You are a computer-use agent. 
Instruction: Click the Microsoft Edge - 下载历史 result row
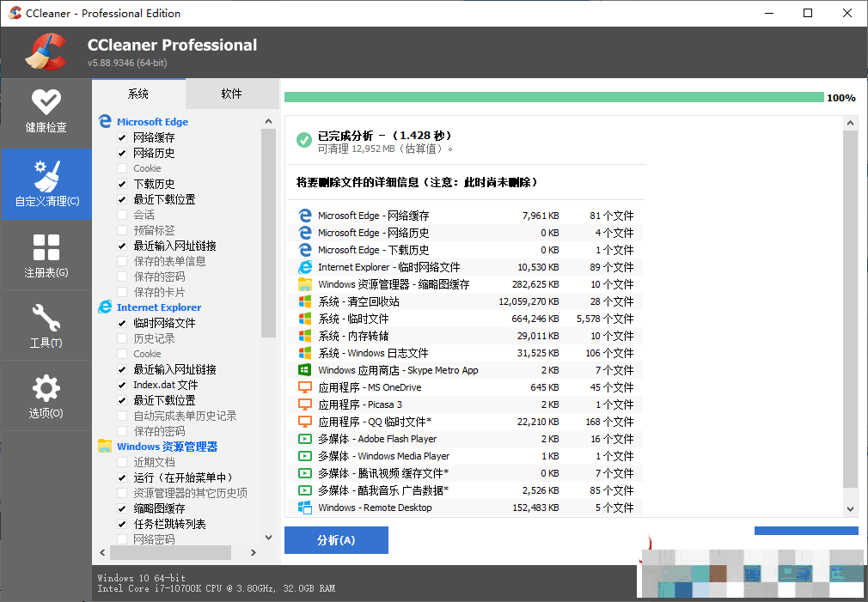click(x=466, y=250)
